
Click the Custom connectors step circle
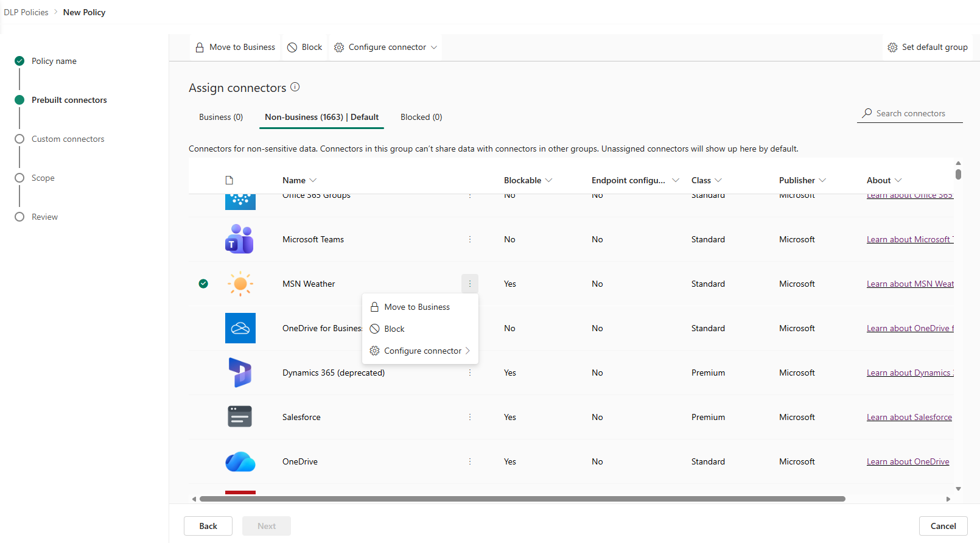pyautogui.click(x=19, y=139)
